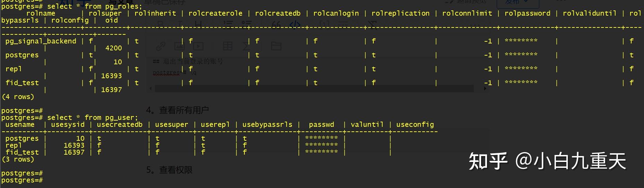This screenshot has height=188, width=644.
Task: Open the 邀请预览 invite preview link
Action: pos(466,2)
